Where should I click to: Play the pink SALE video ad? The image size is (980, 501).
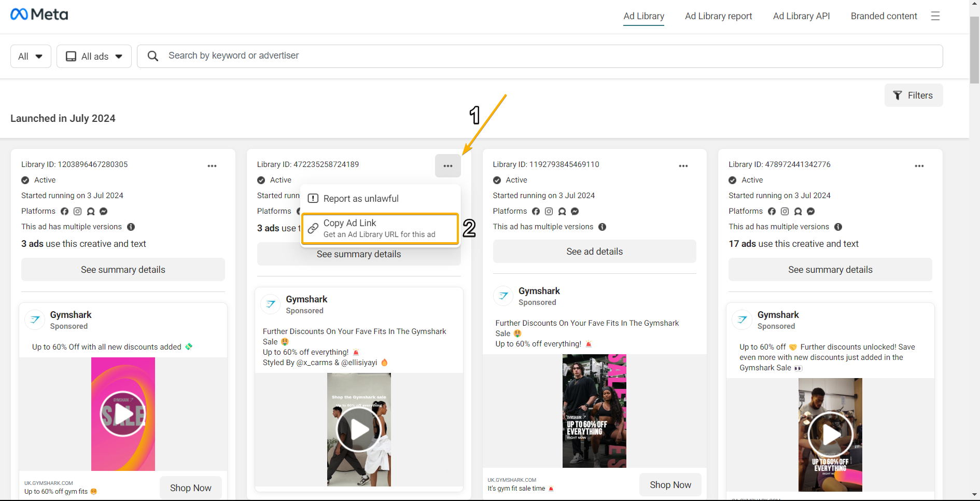tap(123, 414)
